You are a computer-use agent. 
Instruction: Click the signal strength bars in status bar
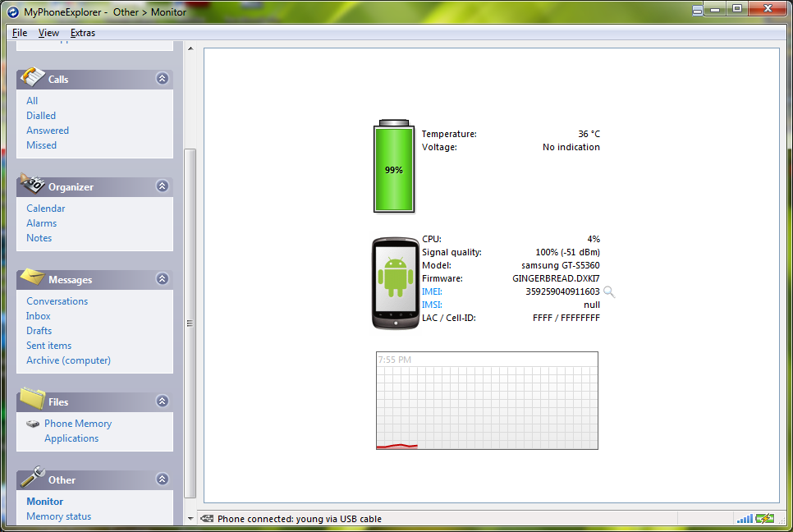click(745, 518)
